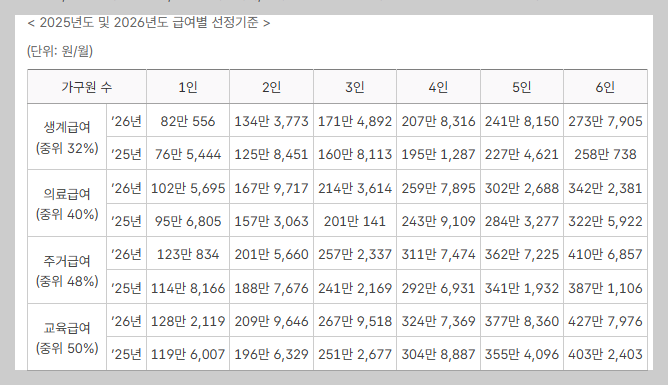Click the unit note '(단위: 원/월)'
This screenshot has width=668, height=385.
coord(60,51)
